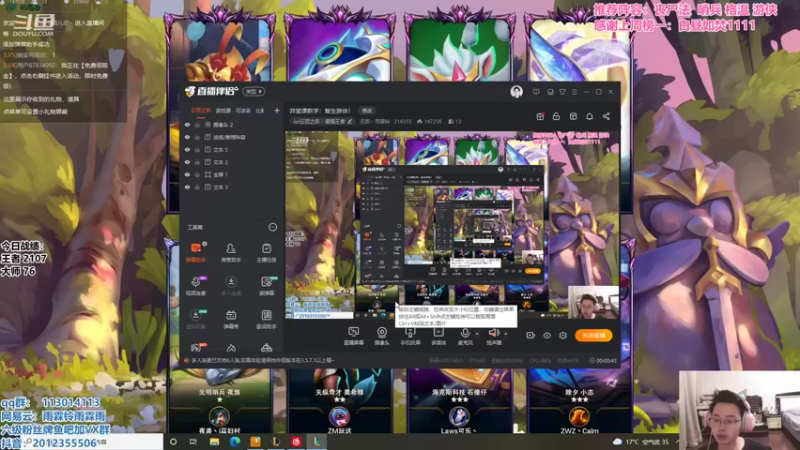Open the 视频连麦 tool
This screenshot has height=450, width=800.
click(x=195, y=286)
